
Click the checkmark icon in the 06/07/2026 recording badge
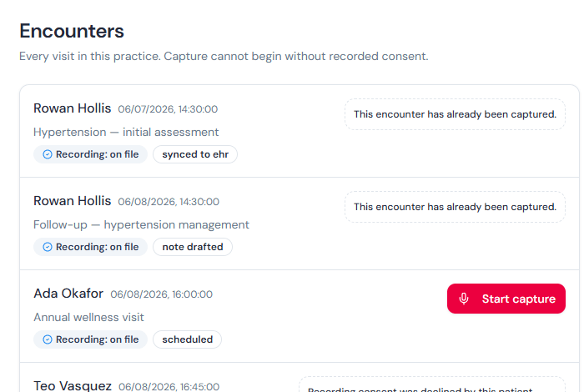pos(48,154)
